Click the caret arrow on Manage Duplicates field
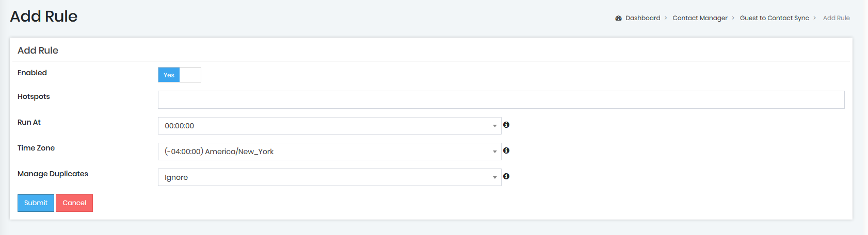The width and height of the screenshot is (868, 235). coord(494,177)
